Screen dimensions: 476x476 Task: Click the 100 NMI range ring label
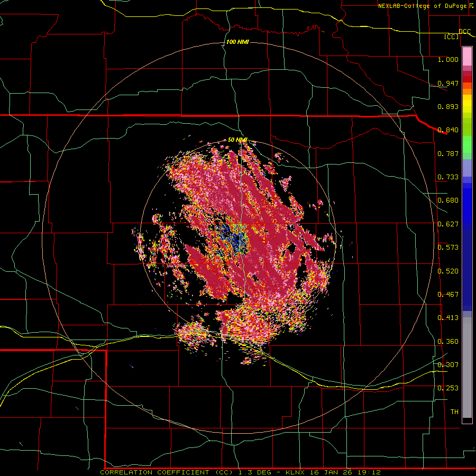237,42
